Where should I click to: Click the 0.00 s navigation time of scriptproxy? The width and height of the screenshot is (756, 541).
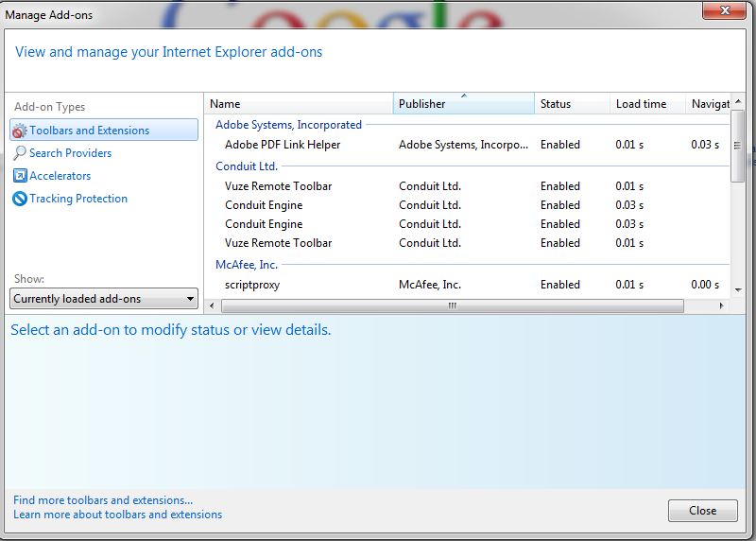pyautogui.click(x=705, y=285)
